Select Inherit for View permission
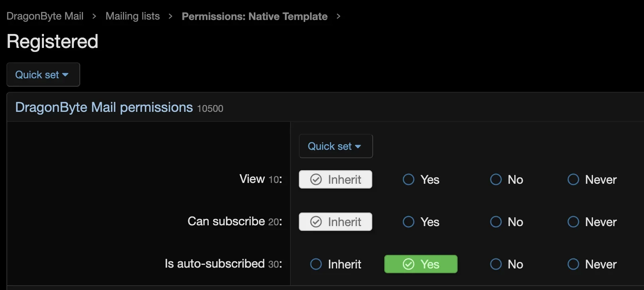644x290 pixels. tap(336, 179)
